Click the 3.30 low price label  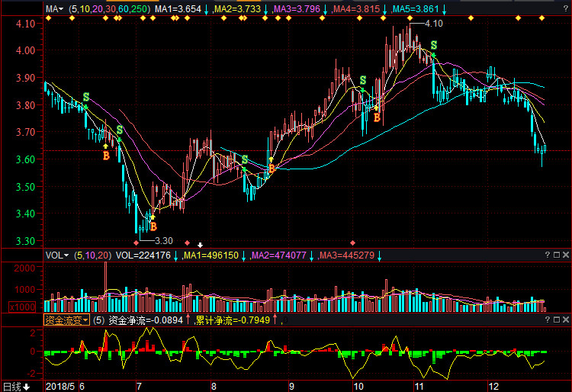[164, 240]
